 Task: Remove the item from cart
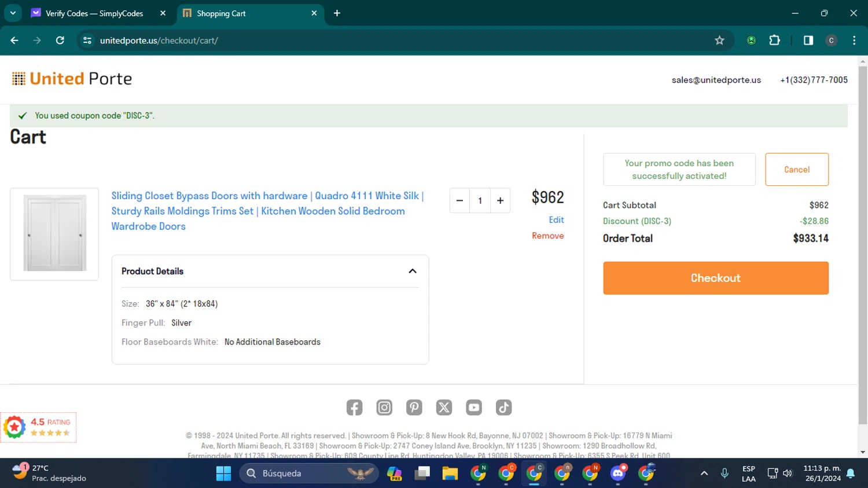click(548, 236)
